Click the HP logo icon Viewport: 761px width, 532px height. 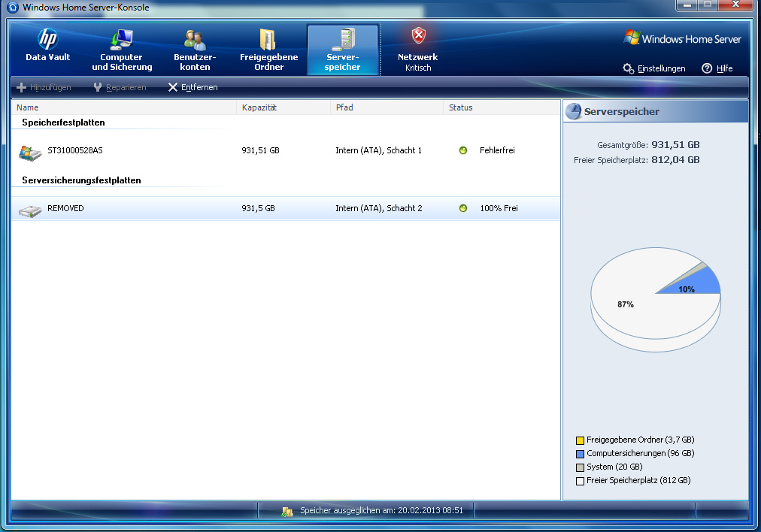pyautogui.click(x=47, y=38)
